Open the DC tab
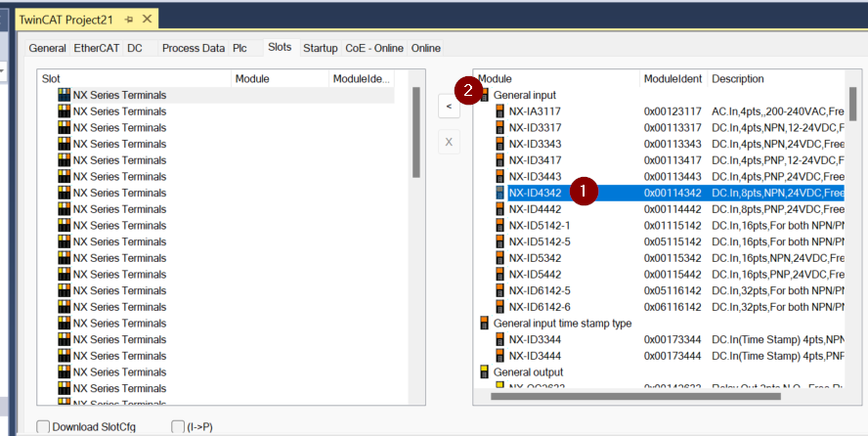The image size is (868, 436). click(135, 48)
